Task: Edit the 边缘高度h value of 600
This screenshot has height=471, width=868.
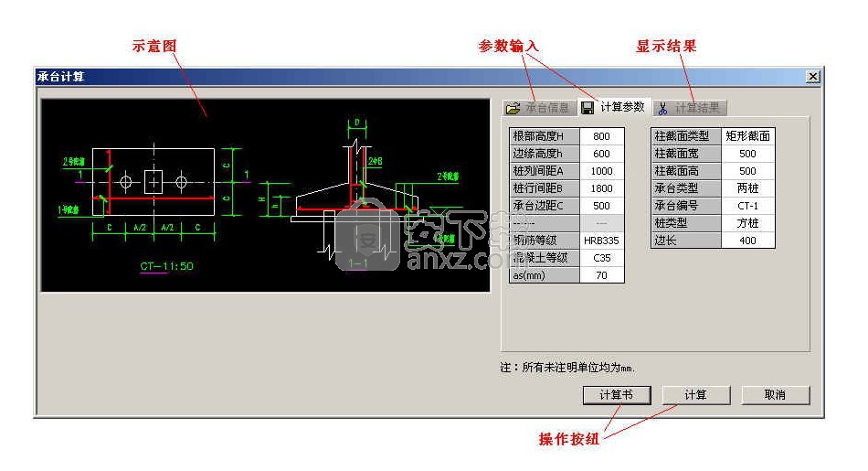Action: click(601, 154)
